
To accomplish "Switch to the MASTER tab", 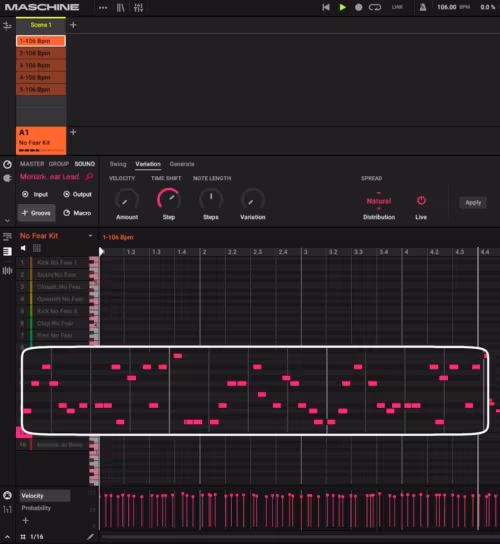I will pyautogui.click(x=32, y=164).
